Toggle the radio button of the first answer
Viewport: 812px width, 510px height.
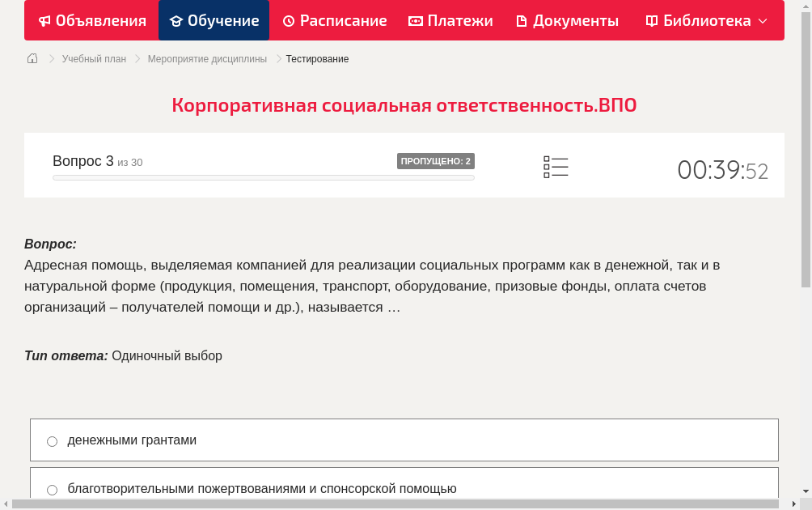(x=52, y=440)
